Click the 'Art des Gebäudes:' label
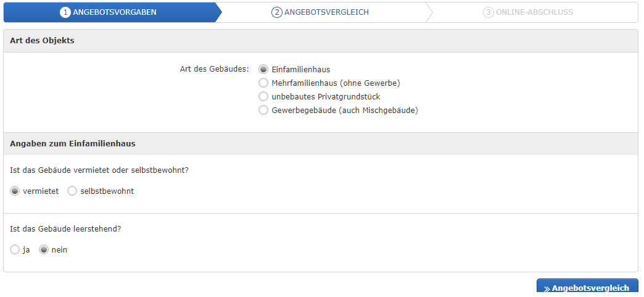The height and width of the screenshot is (297, 644). click(x=215, y=69)
